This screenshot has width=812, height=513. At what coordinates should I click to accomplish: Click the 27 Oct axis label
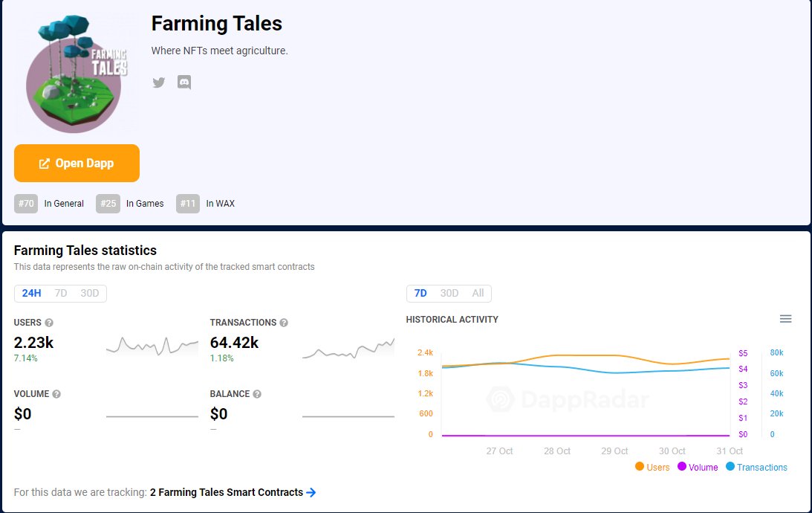[499, 451]
